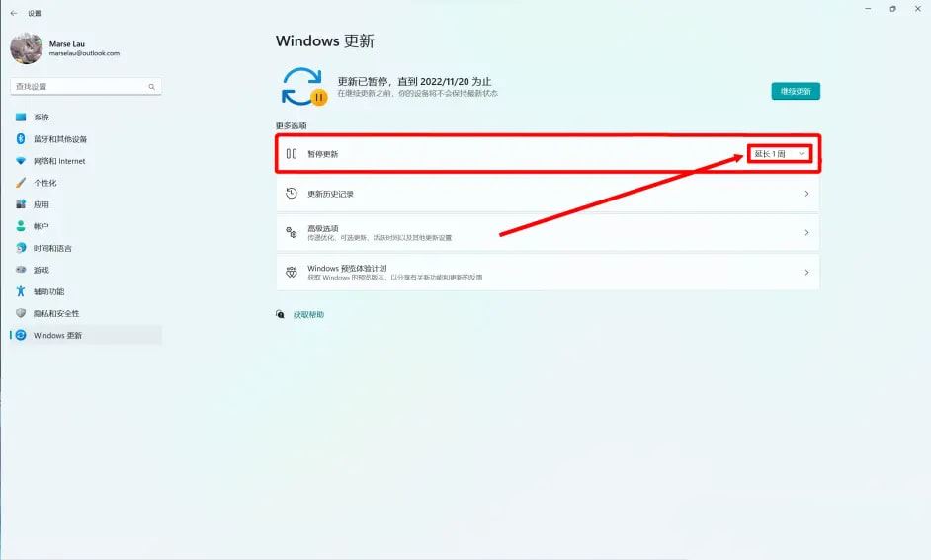Viewport: 931px width, 560px height.
Task: Click the 高级选项 gears icon
Action: pyautogui.click(x=292, y=232)
